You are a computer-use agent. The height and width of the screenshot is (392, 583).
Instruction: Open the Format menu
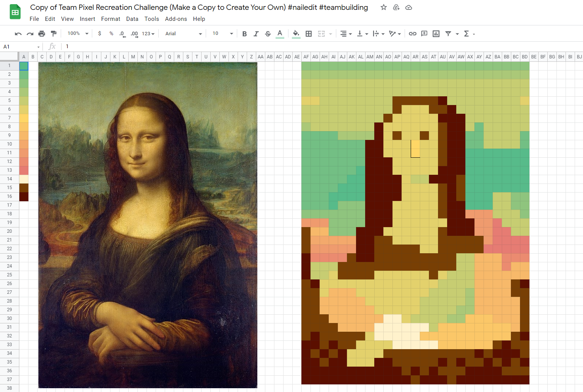pyautogui.click(x=110, y=19)
